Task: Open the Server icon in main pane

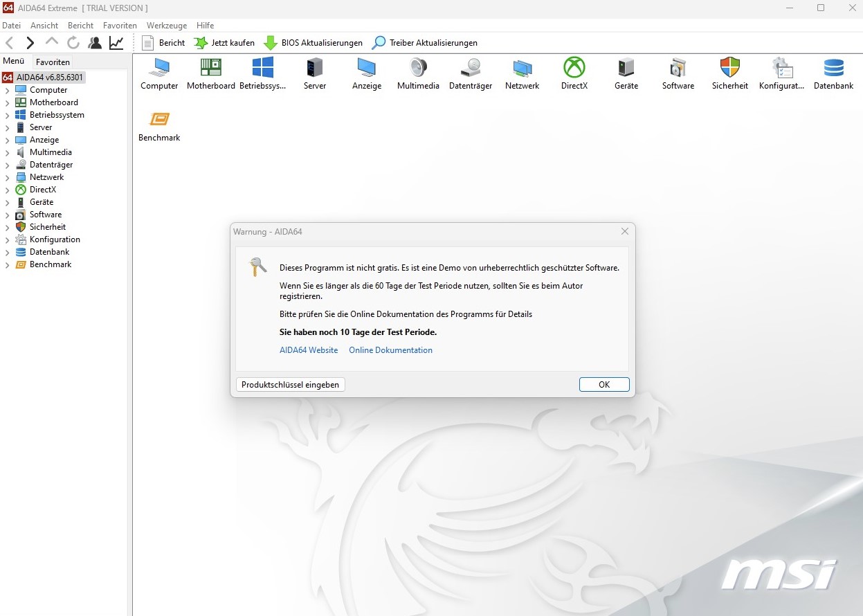Action: tap(315, 68)
